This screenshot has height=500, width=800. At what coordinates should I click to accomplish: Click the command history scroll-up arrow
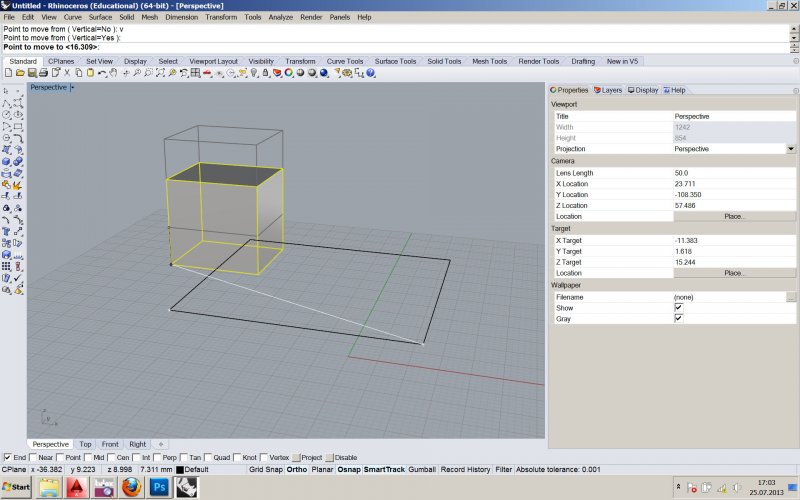794,29
